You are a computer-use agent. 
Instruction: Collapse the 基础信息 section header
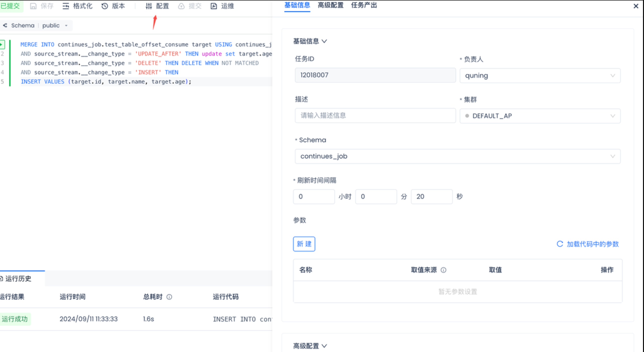pos(310,41)
